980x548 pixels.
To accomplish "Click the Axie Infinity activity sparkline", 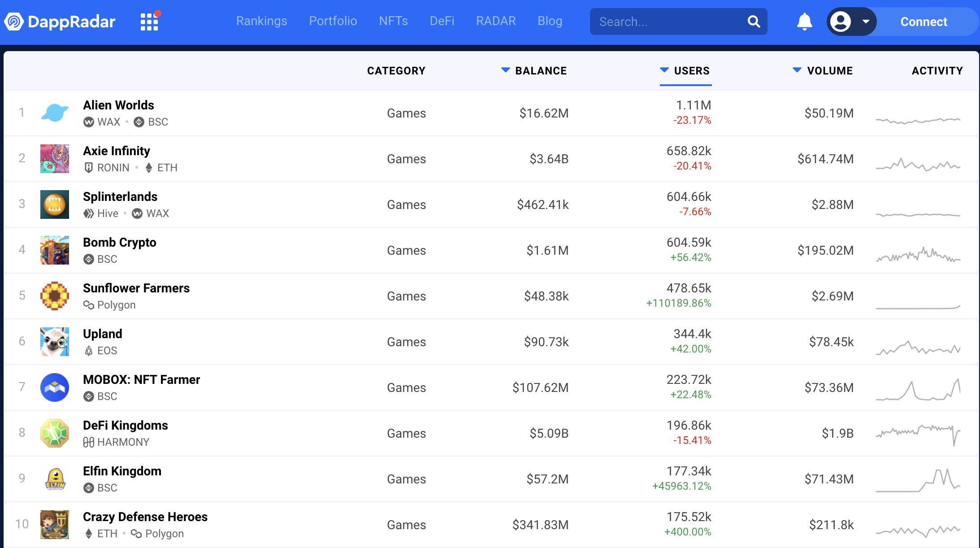I will point(918,164).
